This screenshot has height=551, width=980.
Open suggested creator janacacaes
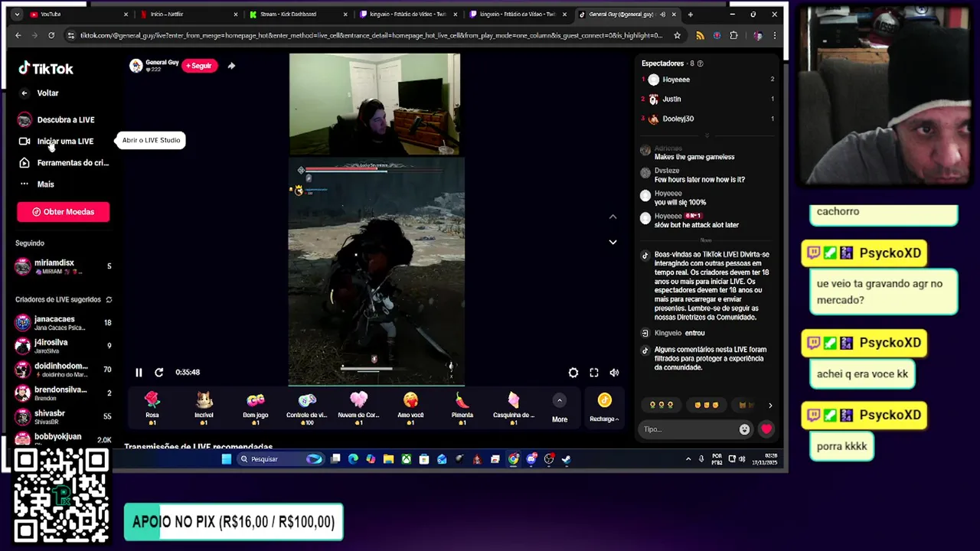point(64,323)
